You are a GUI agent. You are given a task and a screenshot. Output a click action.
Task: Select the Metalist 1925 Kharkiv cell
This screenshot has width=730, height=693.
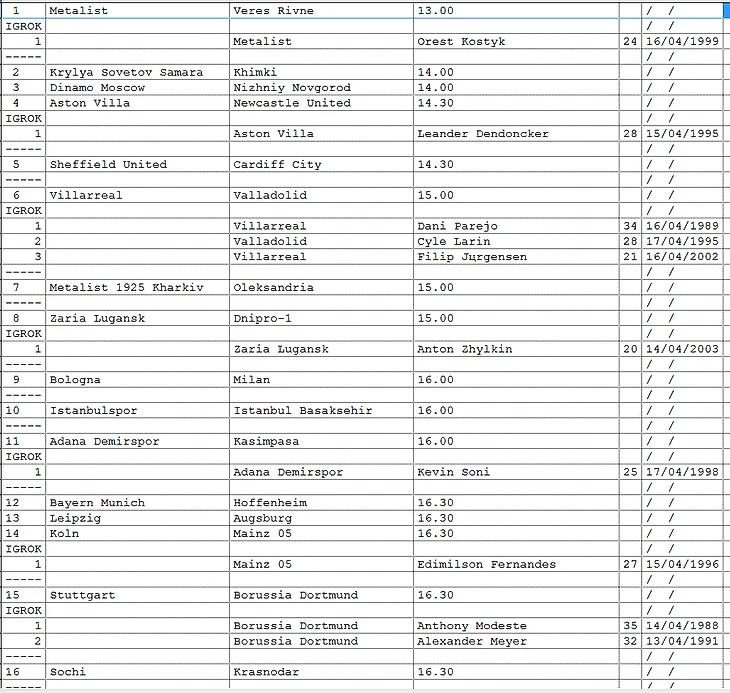click(x=137, y=287)
